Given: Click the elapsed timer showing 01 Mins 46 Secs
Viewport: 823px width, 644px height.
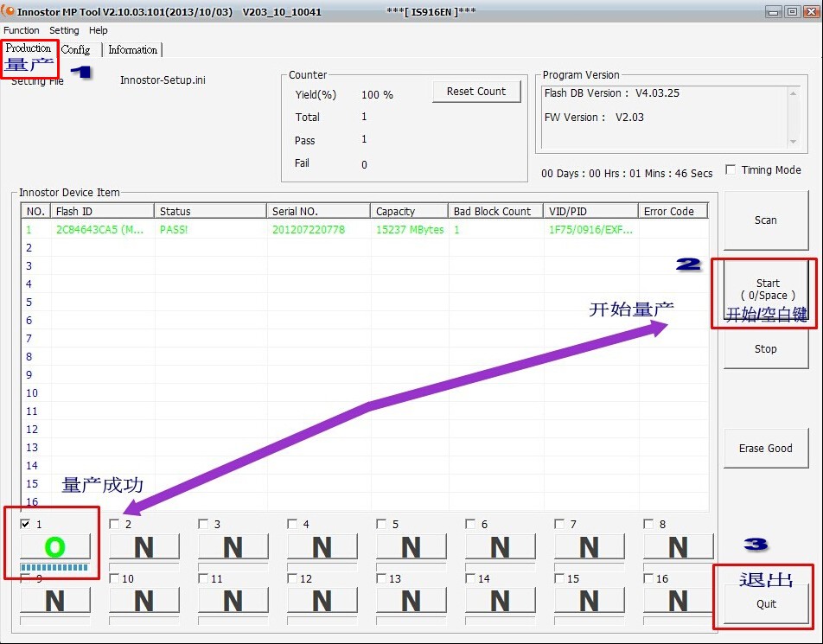Looking at the screenshot, I should (627, 173).
